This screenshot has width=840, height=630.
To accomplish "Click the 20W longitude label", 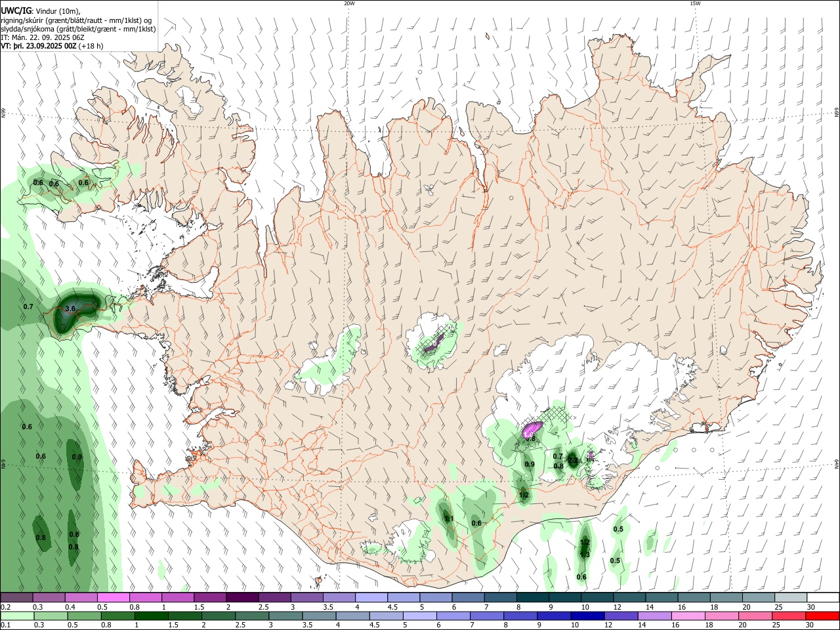I will coord(349,3).
